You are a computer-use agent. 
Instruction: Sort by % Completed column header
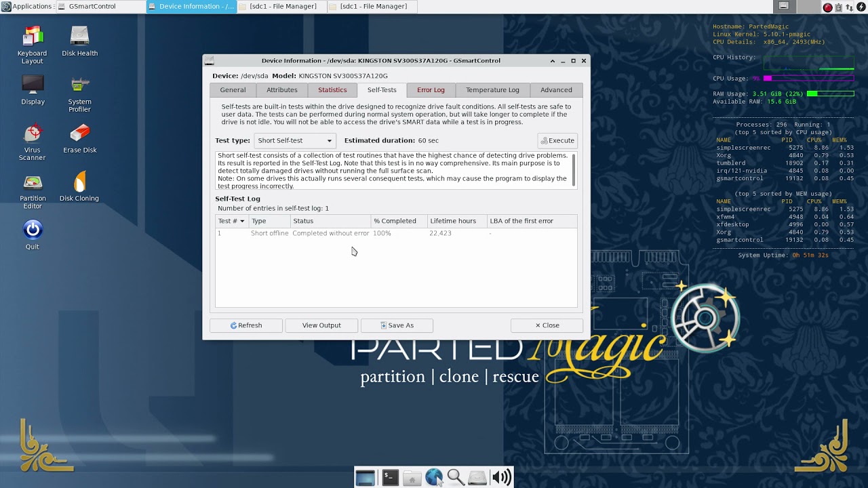click(399, 221)
